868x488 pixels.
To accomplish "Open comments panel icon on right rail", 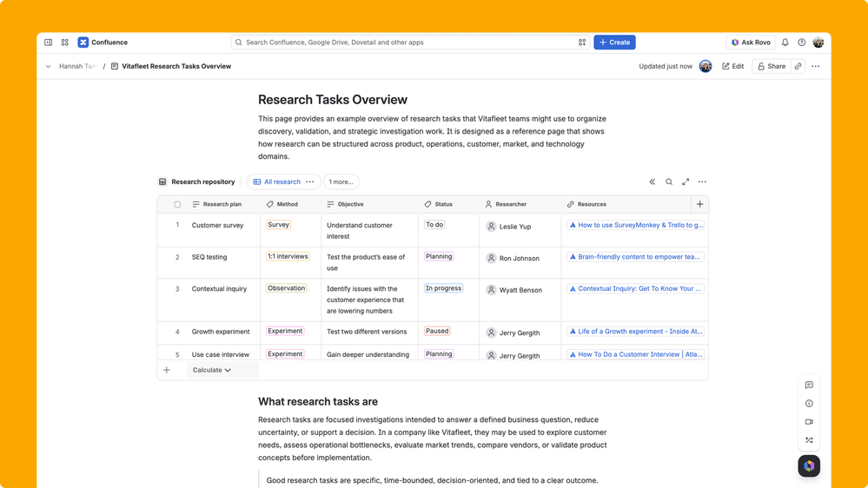I will 809,385.
